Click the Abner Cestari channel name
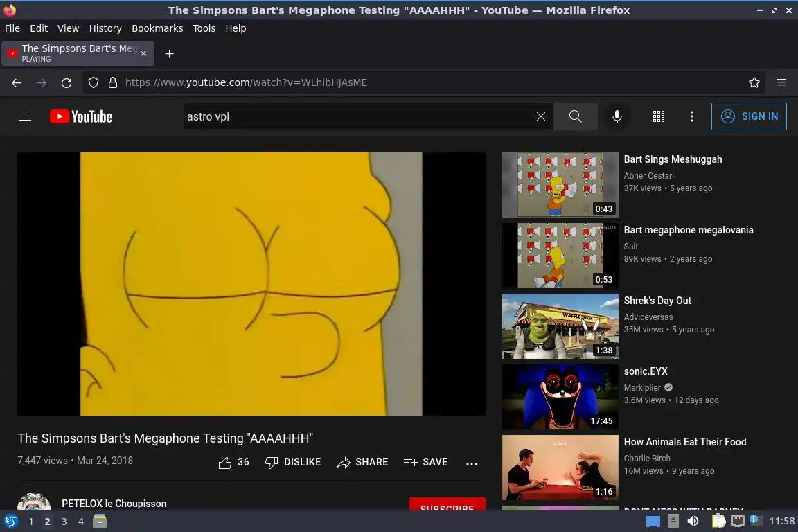 coord(649,176)
